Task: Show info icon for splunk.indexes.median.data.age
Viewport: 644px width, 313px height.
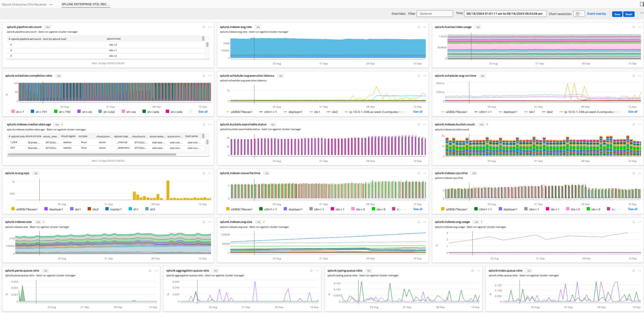Action: coord(62,124)
